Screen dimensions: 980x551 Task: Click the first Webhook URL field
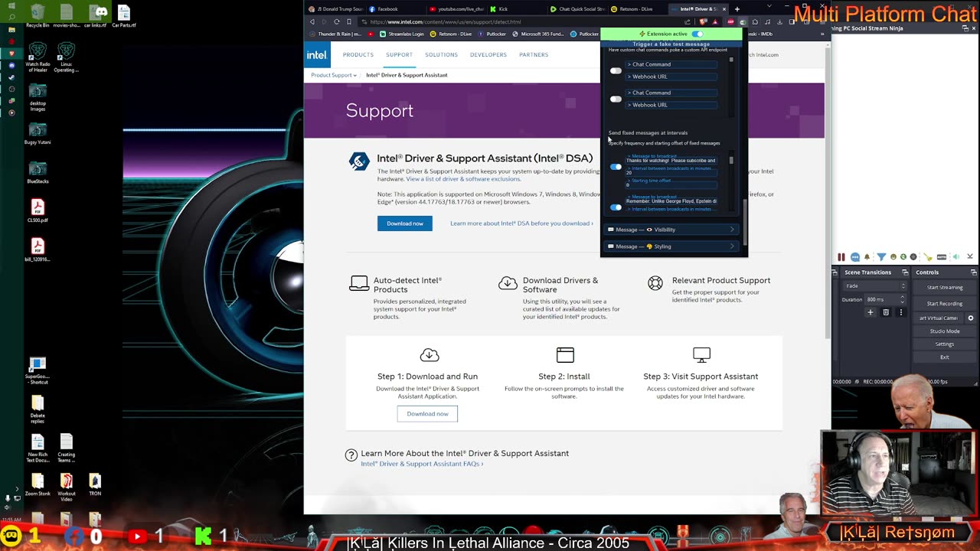pyautogui.click(x=671, y=77)
